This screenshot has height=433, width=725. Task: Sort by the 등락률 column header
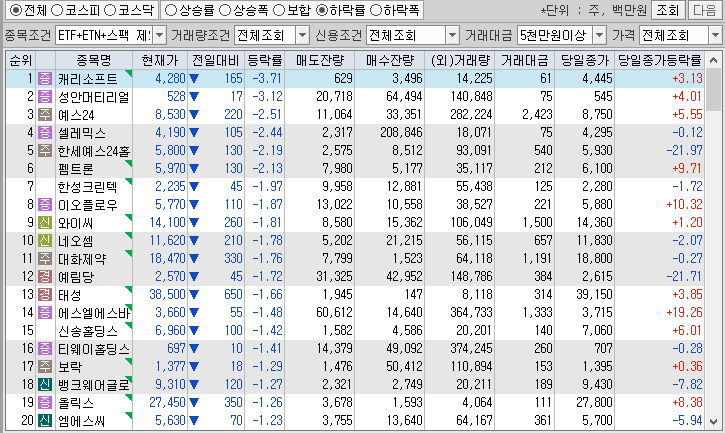pos(264,60)
